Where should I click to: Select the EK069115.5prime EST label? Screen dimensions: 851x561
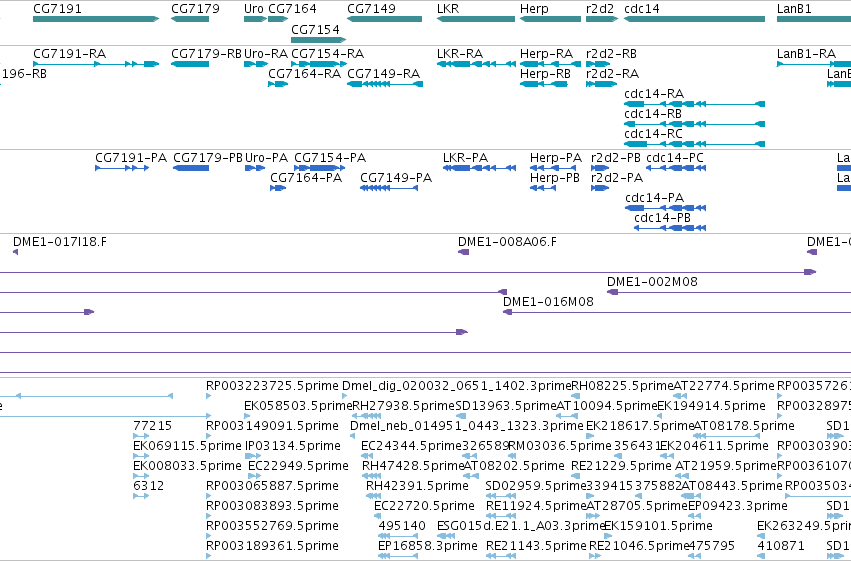tap(187, 447)
